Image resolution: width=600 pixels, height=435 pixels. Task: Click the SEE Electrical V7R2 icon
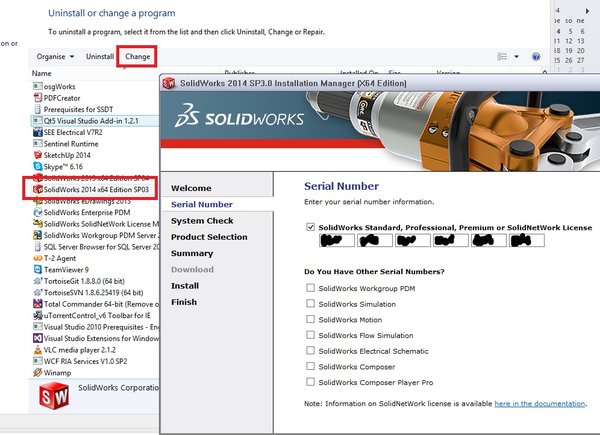(38, 132)
